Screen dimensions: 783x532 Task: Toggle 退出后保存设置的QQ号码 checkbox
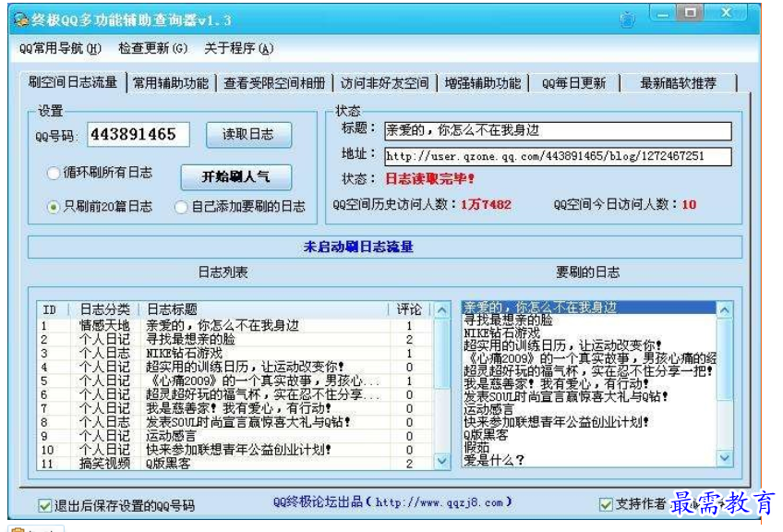tap(45, 505)
